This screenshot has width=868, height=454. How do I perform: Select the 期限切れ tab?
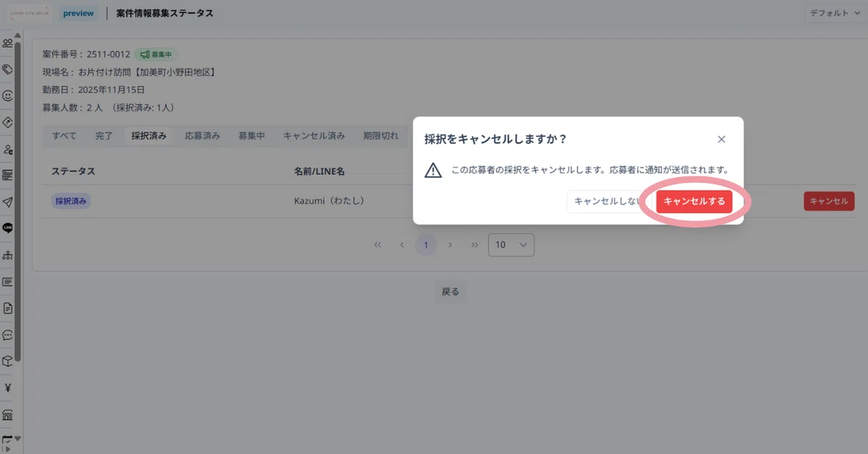[380, 135]
